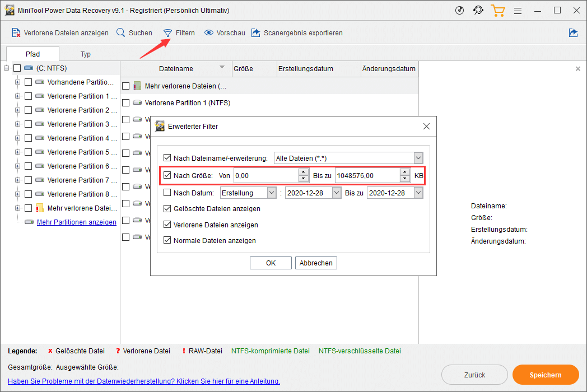The image size is (587, 392).
Task: Click the Zurück button
Action: point(474,375)
